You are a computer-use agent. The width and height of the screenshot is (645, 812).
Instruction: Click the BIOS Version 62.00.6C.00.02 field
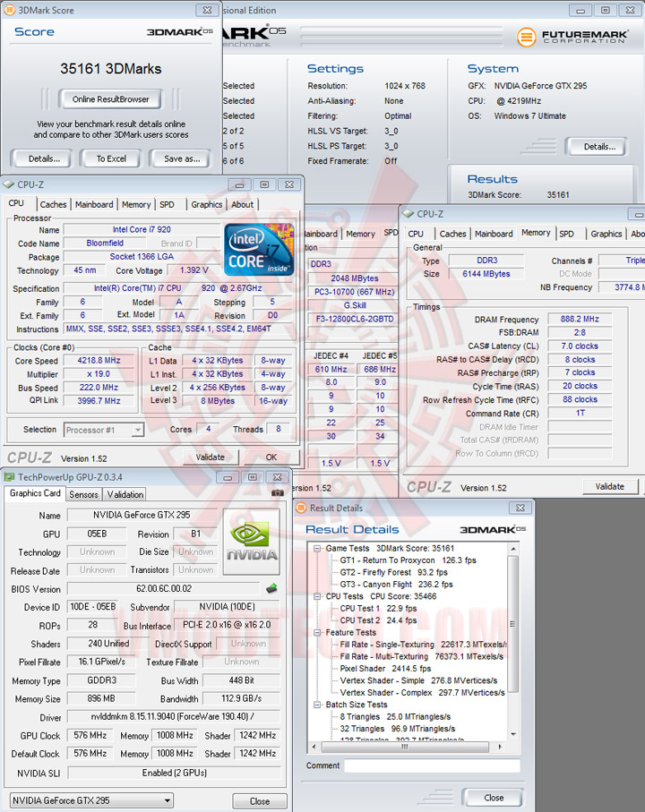tap(164, 589)
